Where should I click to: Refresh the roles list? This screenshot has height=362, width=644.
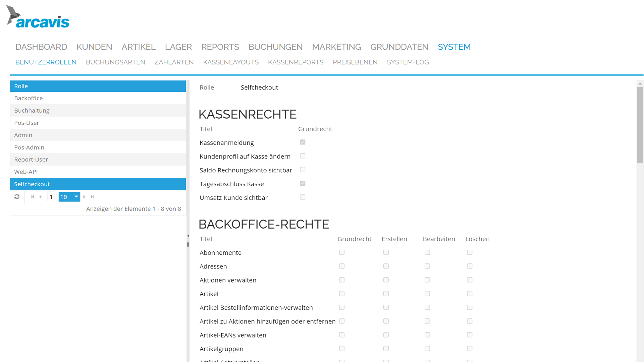(17, 197)
